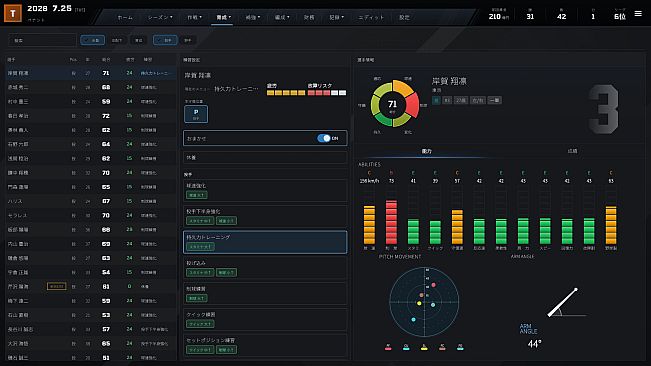Image resolution: width=651 pixels, height=366 pixels.
Task: Click the 2028 7.25 date display
Action: 49,8
